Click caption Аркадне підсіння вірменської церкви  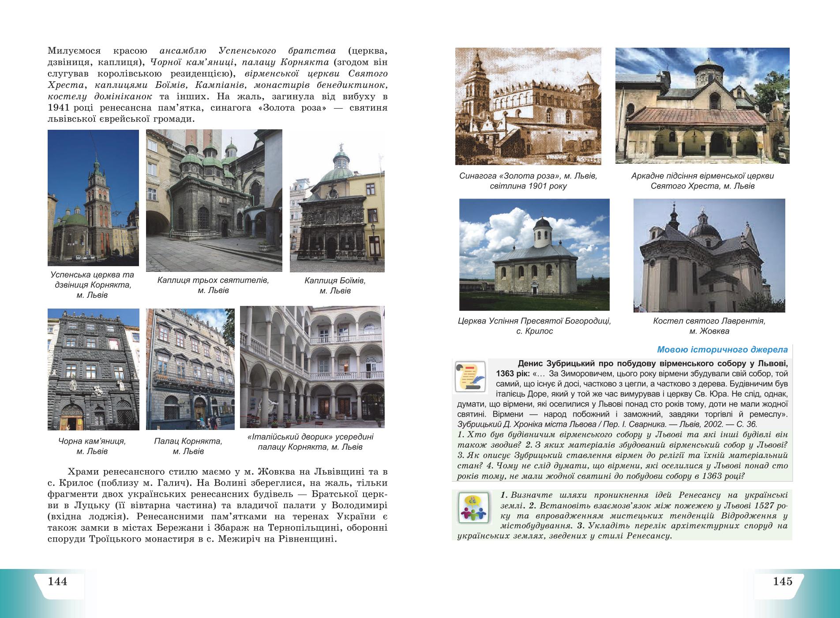tap(702, 181)
